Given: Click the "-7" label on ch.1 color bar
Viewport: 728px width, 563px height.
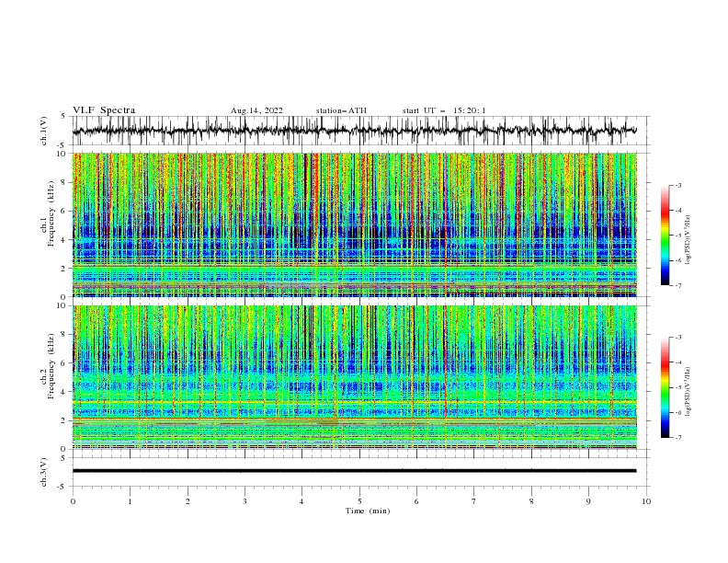Looking at the screenshot, I should point(678,285).
